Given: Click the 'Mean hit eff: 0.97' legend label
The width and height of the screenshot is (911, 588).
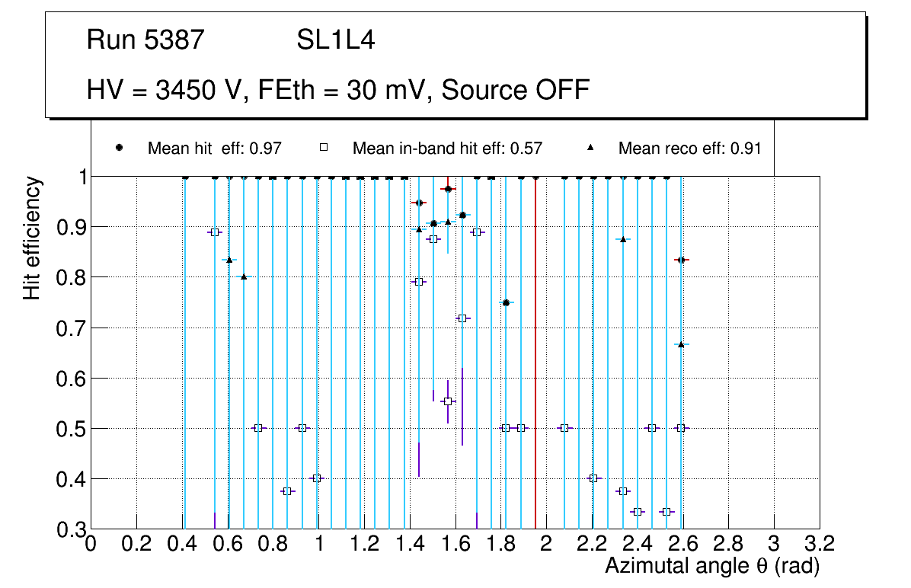Looking at the screenshot, I should click(x=215, y=149).
